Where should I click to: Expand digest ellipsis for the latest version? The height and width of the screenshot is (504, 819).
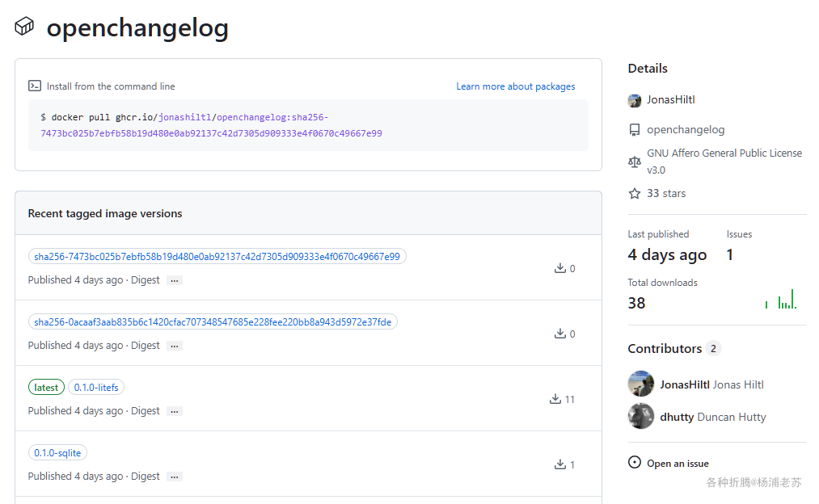click(x=175, y=411)
